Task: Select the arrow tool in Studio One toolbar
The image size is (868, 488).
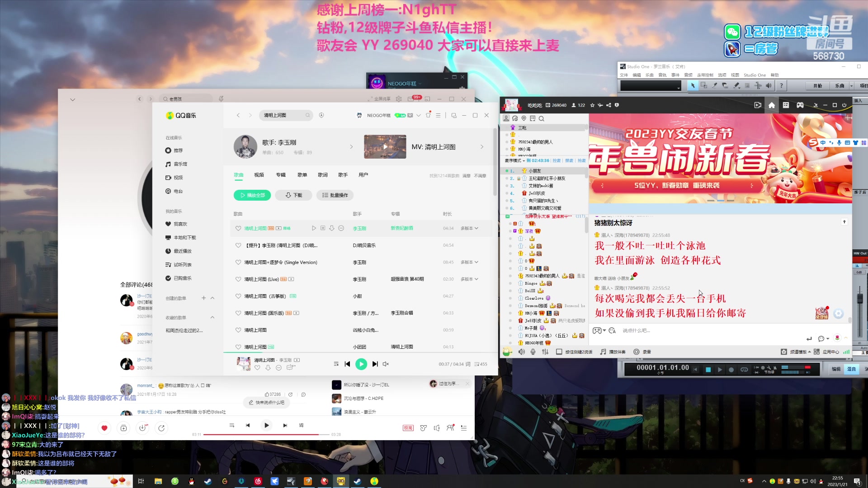Action: click(692, 85)
